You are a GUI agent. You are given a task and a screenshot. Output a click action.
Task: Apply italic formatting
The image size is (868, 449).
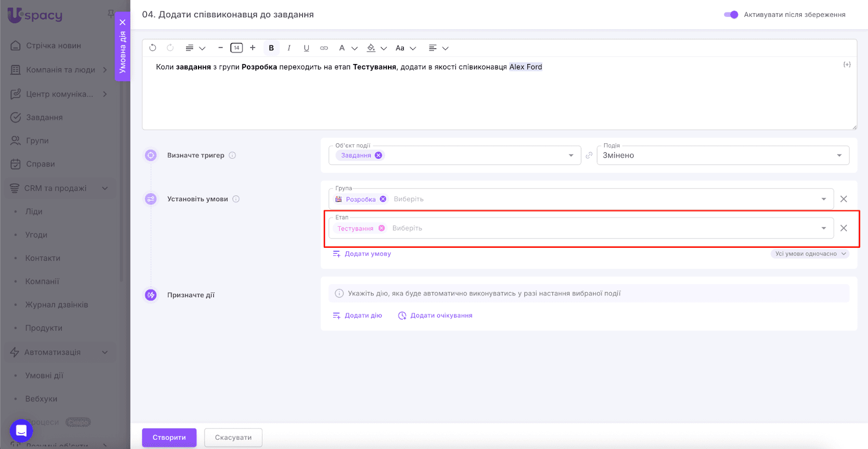pyautogui.click(x=289, y=48)
